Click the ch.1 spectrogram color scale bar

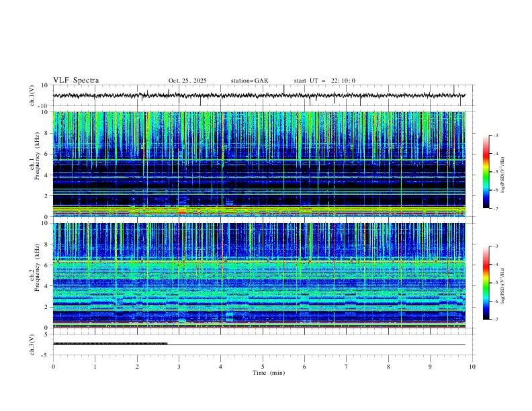[486, 172]
